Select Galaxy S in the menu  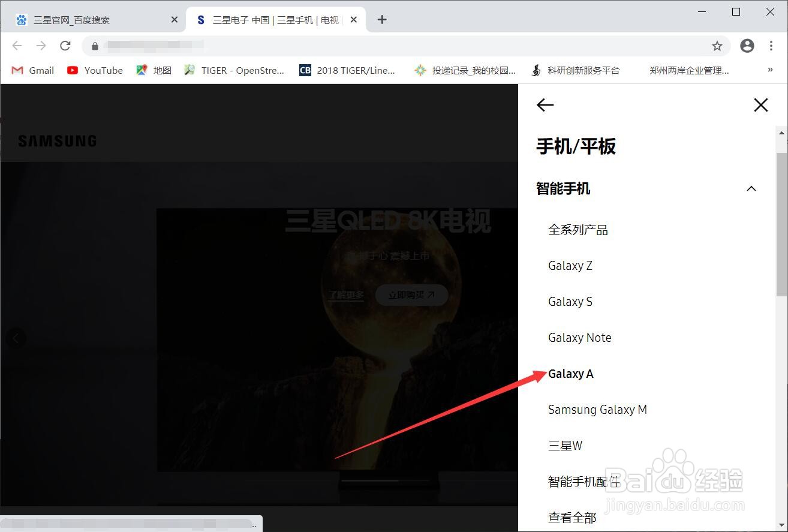tap(570, 302)
